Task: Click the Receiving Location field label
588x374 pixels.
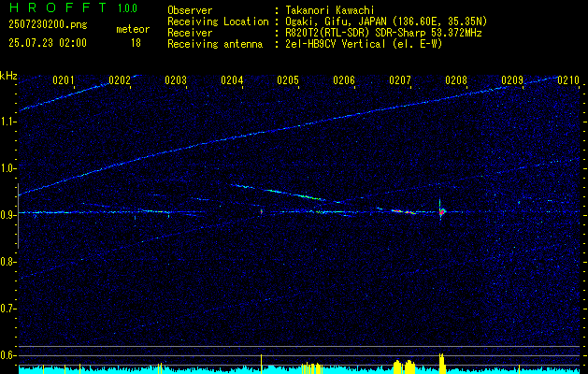Action: tap(218, 22)
